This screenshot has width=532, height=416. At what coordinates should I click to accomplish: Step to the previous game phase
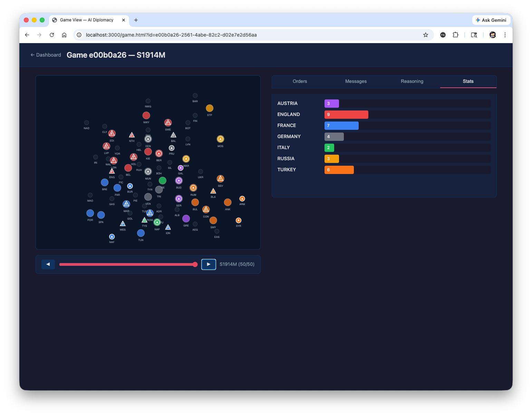[48, 264]
